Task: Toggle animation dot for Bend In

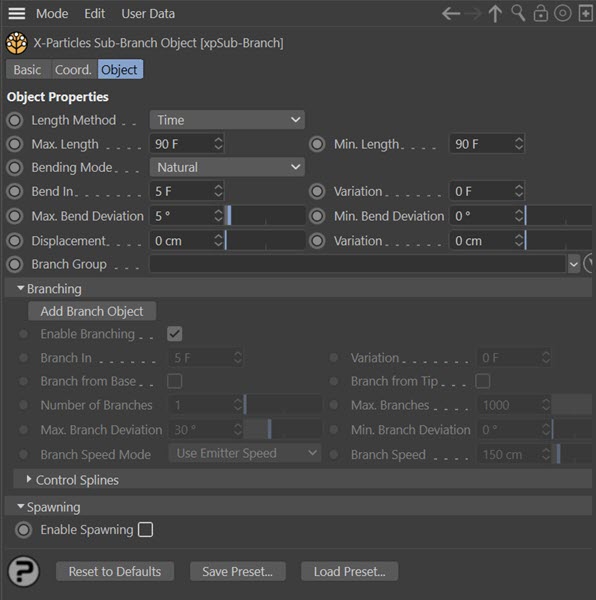Action: [15, 191]
